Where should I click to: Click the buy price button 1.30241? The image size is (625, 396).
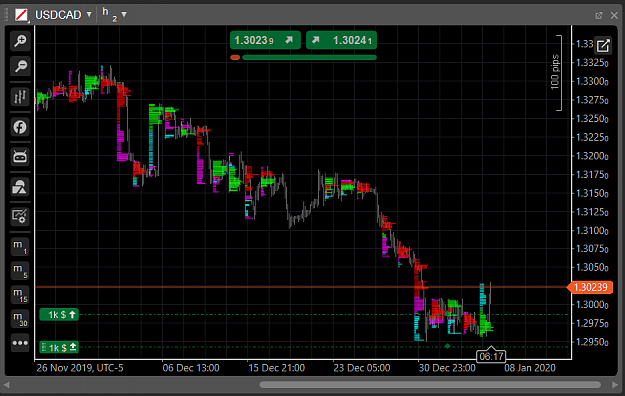341,40
